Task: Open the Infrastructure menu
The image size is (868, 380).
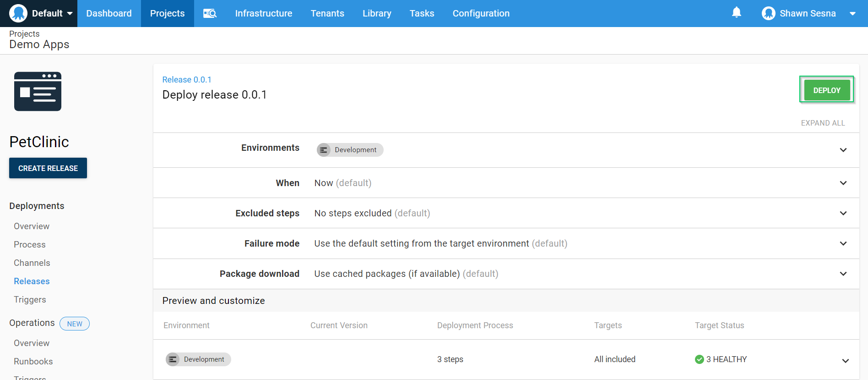Action: [x=263, y=13]
